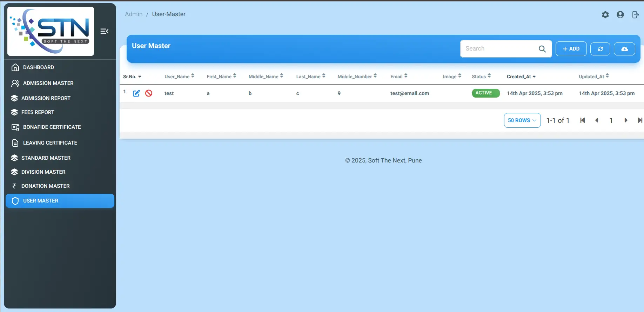Screen dimensions: 644x312
Task: Open Dashboard from sidebar
Action: point(38,67)
